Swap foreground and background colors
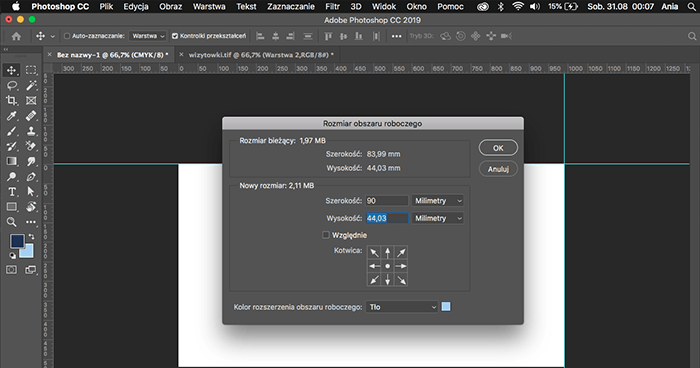The image size is (700, 368). [31, 236]
